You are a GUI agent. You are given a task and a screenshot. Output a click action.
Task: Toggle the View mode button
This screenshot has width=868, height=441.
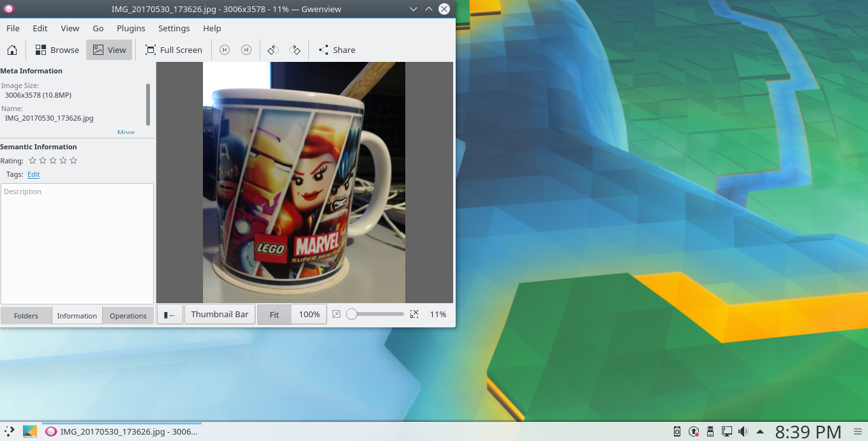click(110, 50)
